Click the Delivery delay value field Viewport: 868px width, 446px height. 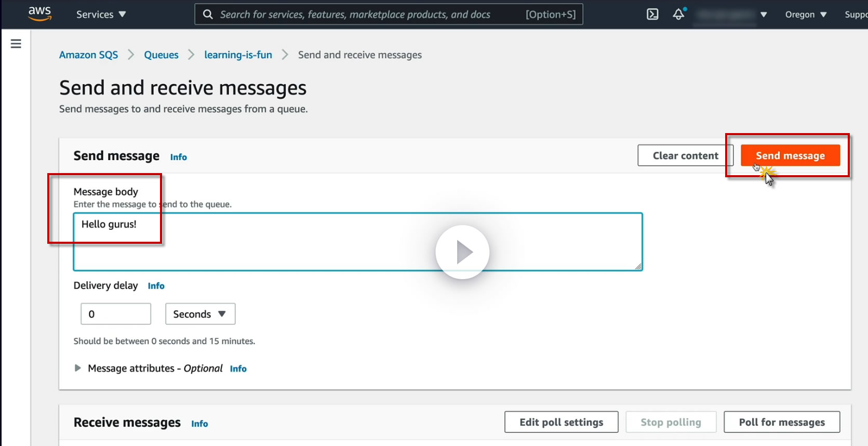pos(116,314)
